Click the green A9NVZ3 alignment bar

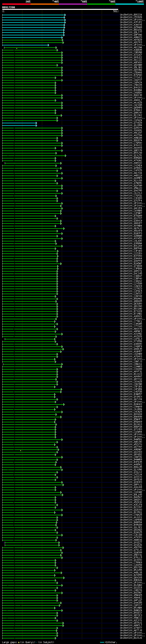(32, 37)
